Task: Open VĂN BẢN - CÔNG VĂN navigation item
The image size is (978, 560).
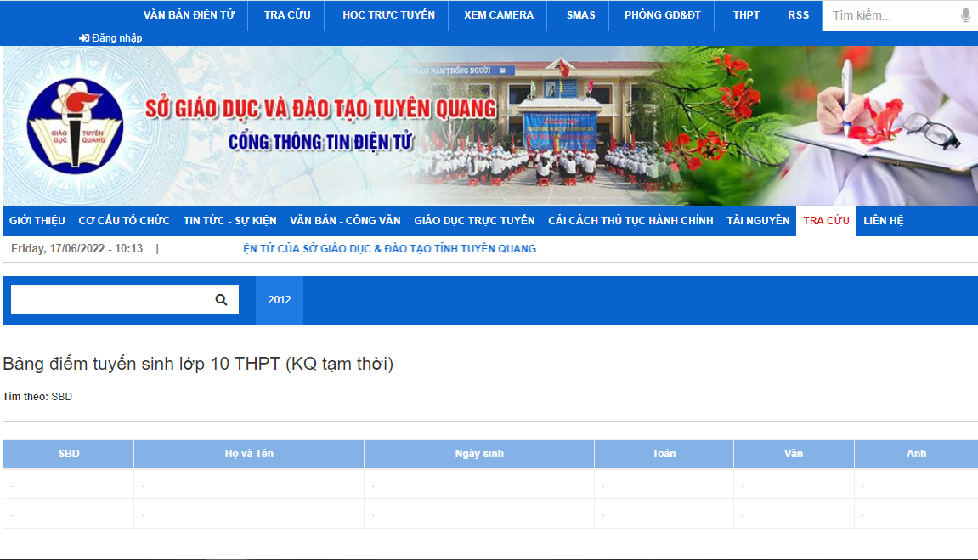Action: (x=345, y=220)
